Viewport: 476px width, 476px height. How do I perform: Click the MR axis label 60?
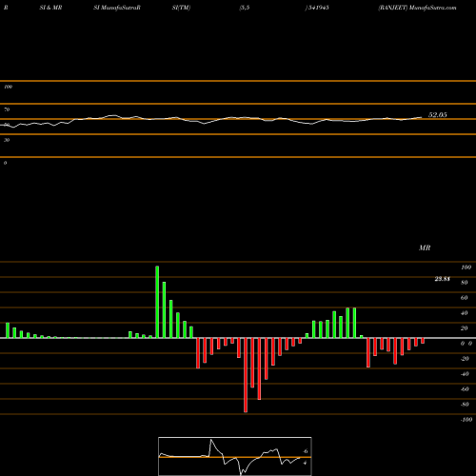(x=465, y=298)
